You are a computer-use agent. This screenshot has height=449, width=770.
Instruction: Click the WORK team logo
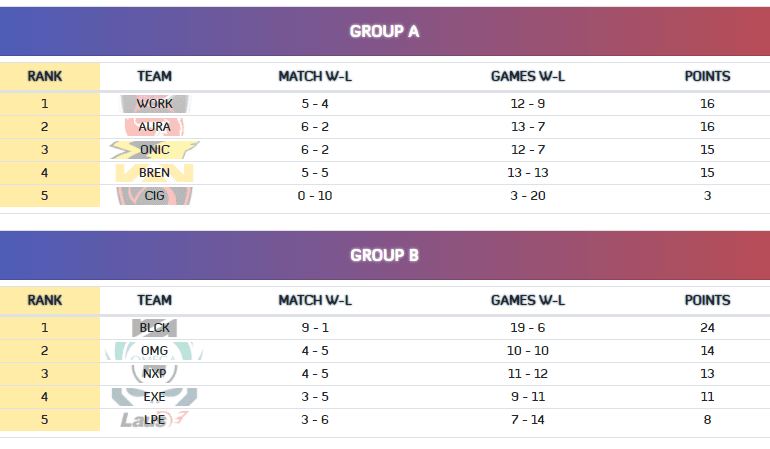coord(155,104)
